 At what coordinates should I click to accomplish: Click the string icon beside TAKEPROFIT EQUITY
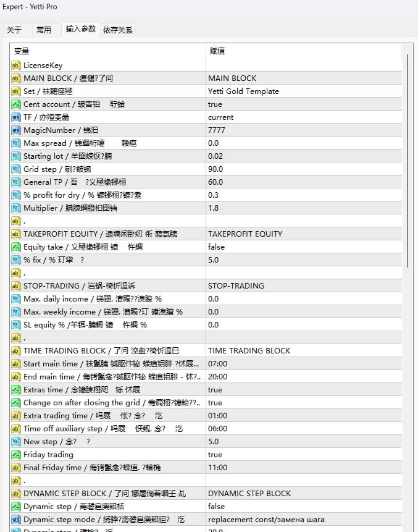tap(16, 234)
